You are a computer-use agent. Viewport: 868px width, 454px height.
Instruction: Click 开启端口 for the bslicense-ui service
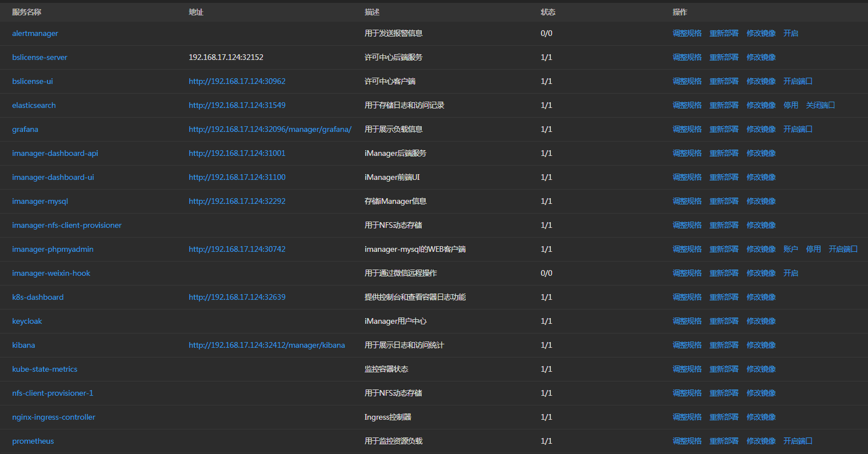pos(798,82)
